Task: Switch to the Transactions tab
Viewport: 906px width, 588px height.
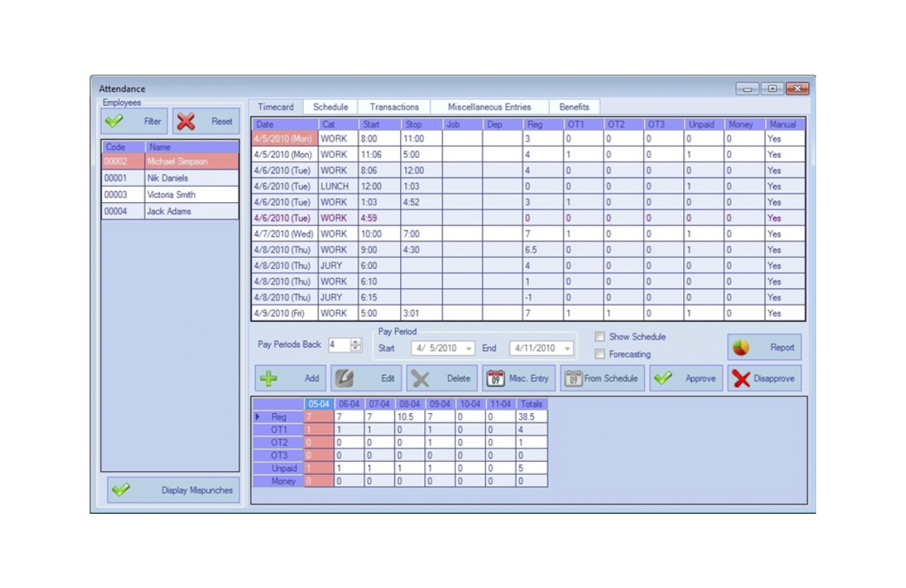Action: point(394,107)
